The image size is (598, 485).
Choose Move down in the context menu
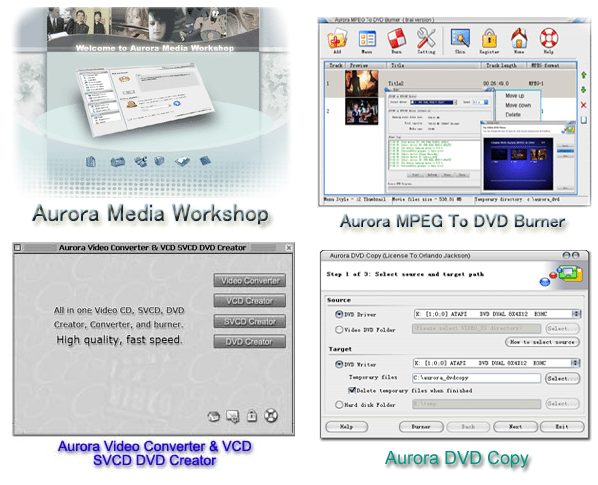(518, 105)
